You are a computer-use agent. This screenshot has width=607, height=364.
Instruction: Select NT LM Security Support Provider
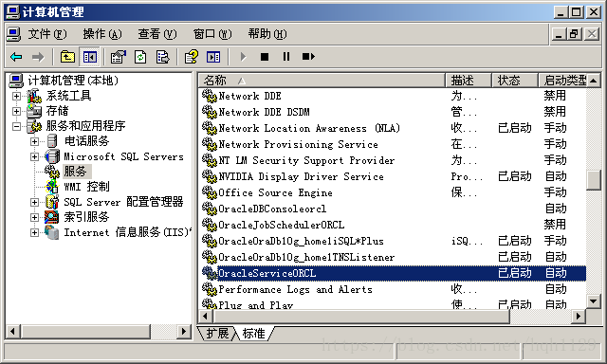click(393, 160)
